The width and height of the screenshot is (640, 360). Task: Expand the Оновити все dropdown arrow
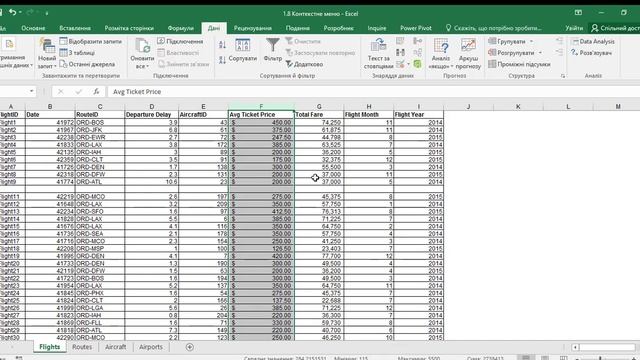(147, 66)
